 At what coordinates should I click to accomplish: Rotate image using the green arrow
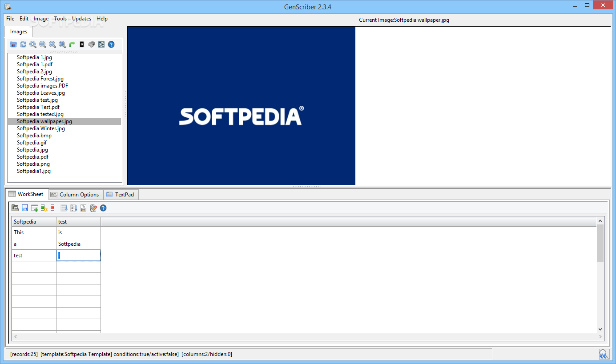(x=72, y=44)
